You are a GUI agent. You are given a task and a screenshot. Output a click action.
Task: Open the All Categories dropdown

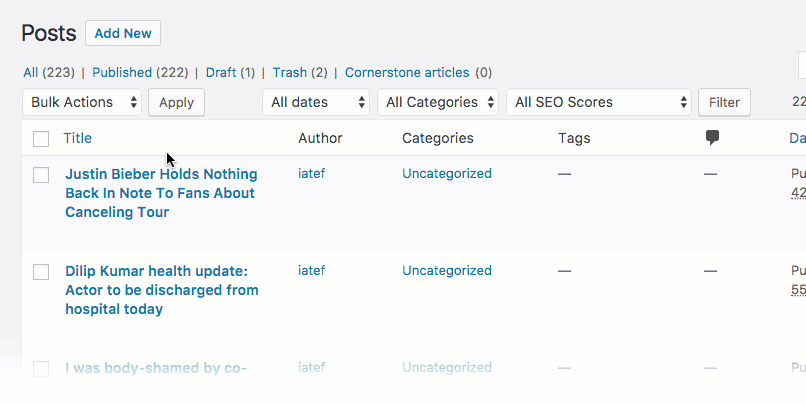438,102
